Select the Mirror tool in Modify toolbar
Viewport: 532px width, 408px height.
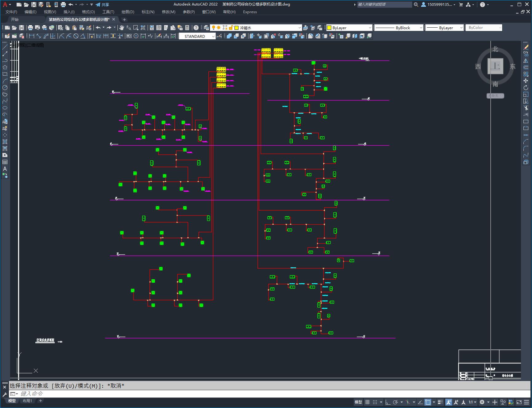pyautogui.click(x=526, y=61)
